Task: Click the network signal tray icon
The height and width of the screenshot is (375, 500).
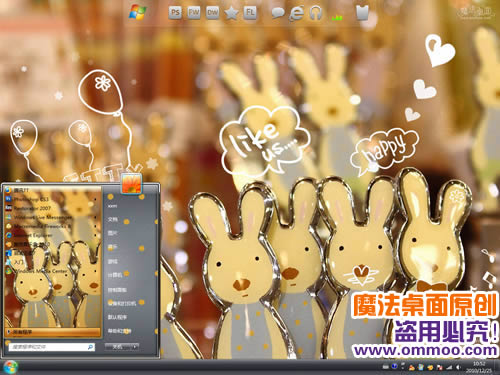Action: point(449,367)
